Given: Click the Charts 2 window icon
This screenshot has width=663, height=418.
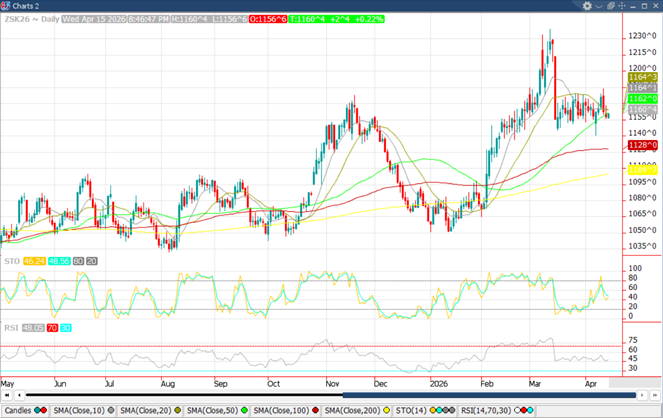Looking at the screenshot, I should point(7,7).
